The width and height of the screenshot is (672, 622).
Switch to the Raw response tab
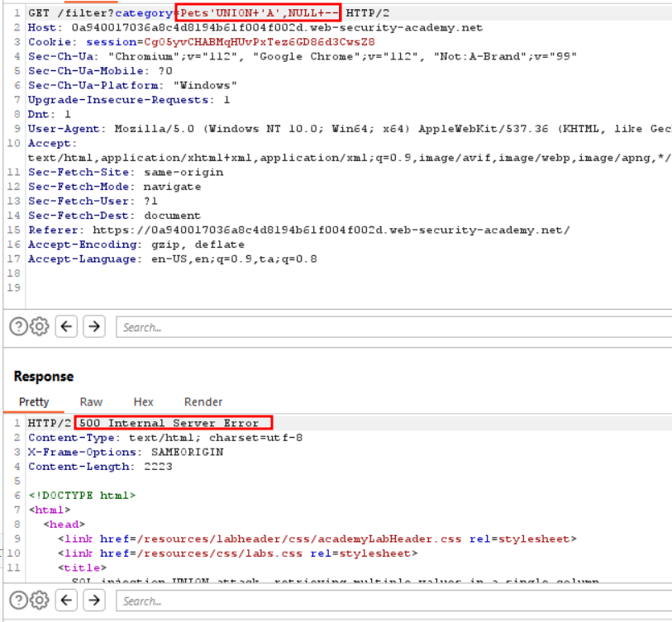point(91,401)
